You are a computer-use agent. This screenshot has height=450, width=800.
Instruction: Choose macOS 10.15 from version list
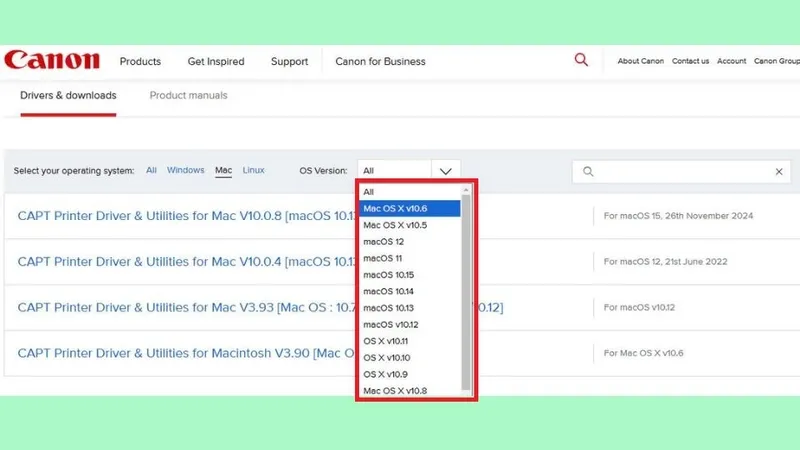[388, 274]
